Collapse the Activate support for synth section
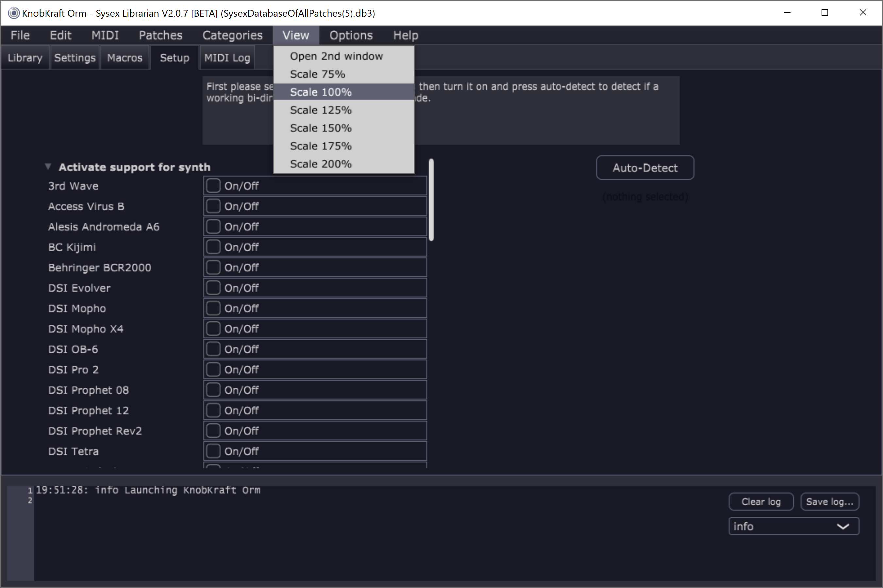The width and height of the screenshot is (883, 588). point(48,167)
